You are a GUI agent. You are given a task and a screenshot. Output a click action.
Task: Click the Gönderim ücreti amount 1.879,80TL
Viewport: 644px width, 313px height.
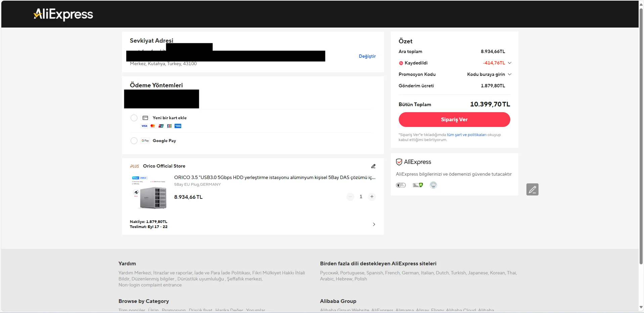tap(493, 86)
